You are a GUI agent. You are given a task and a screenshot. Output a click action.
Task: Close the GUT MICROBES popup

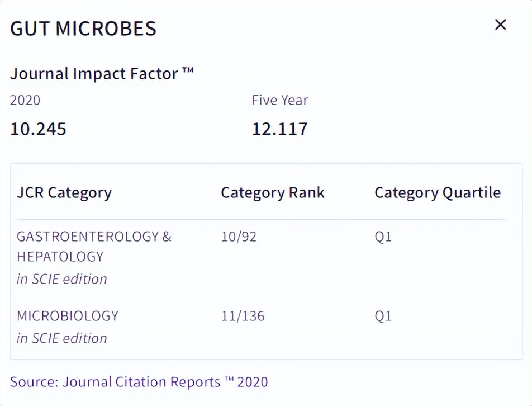click(x=500, y=25)
